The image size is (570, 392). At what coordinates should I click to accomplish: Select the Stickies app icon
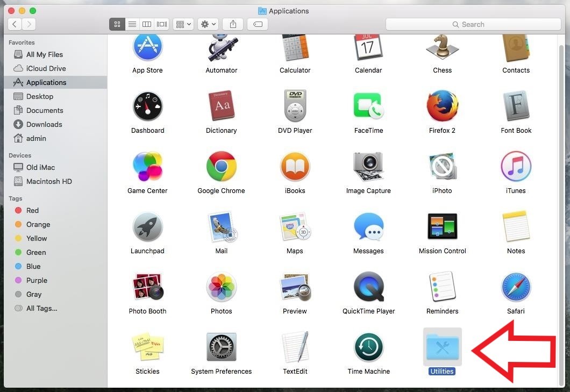(147, 346)
